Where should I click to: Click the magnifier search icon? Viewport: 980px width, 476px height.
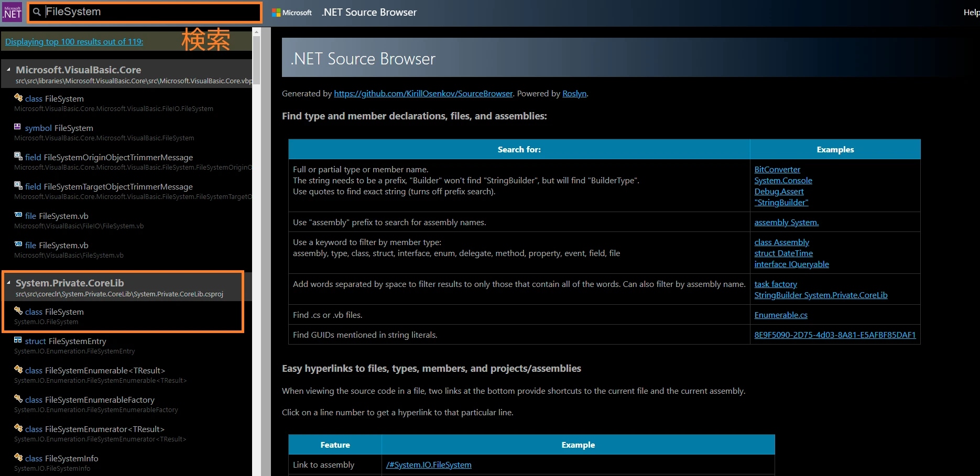coord(37,12)
